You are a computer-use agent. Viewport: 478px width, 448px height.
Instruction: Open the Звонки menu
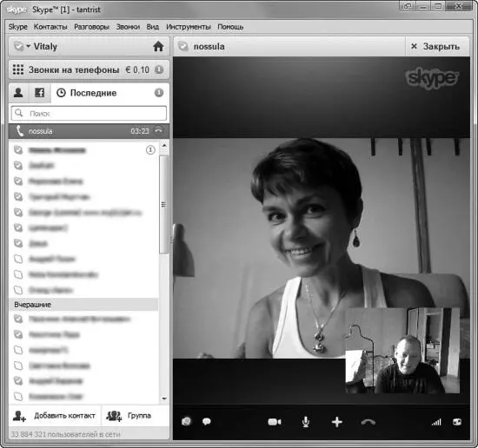coord(128,27)
